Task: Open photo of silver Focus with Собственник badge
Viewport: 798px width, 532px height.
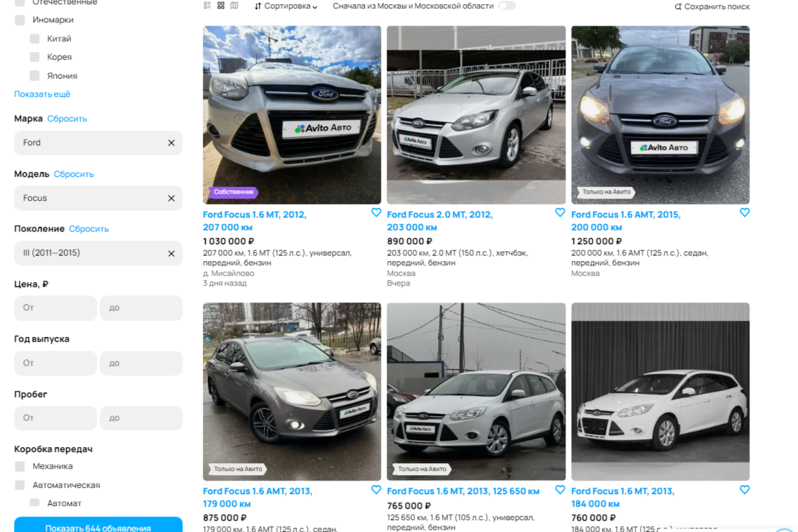Action: pyautogui.click(x=292, y=115)
